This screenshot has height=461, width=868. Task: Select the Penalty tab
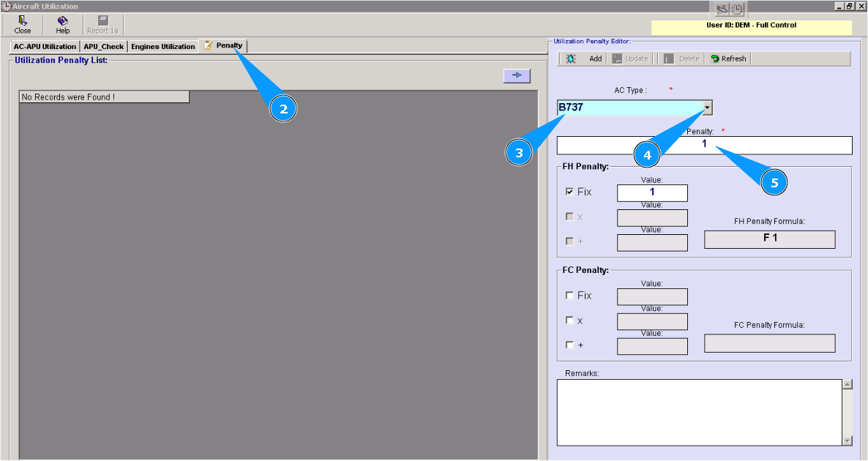click(x=223, y=45)
